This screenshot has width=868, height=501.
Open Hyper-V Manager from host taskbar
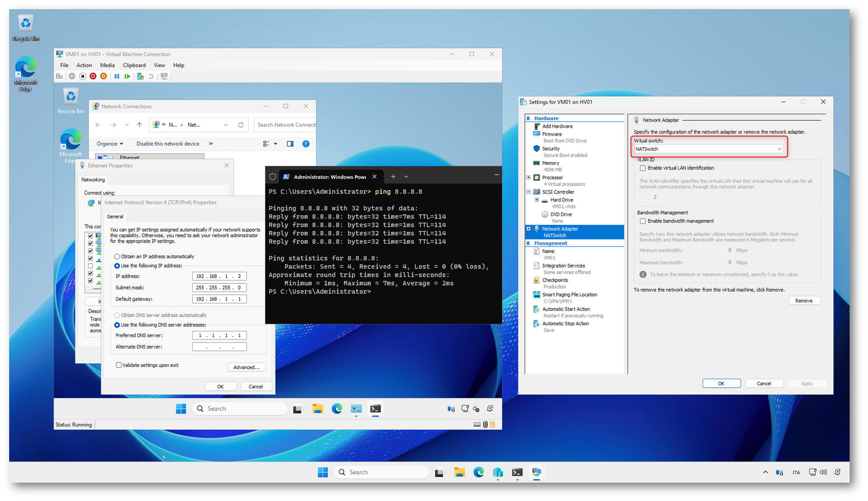click(498, 472)
